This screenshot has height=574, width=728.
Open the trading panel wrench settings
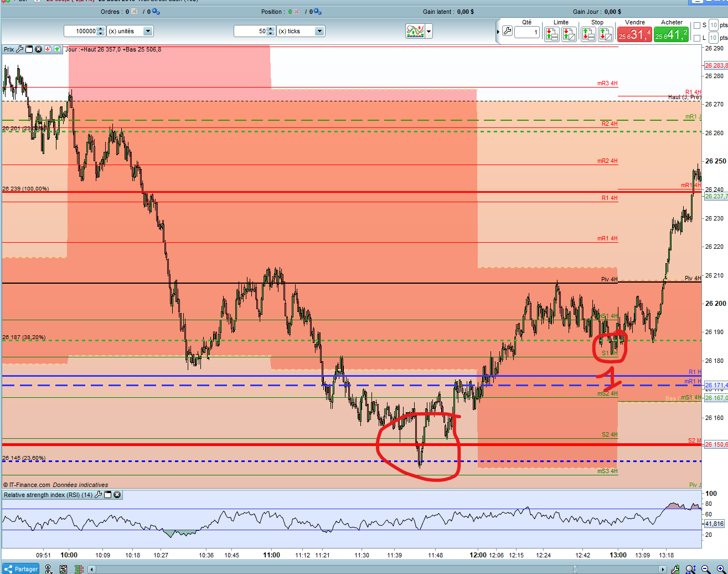click(507, 32)
